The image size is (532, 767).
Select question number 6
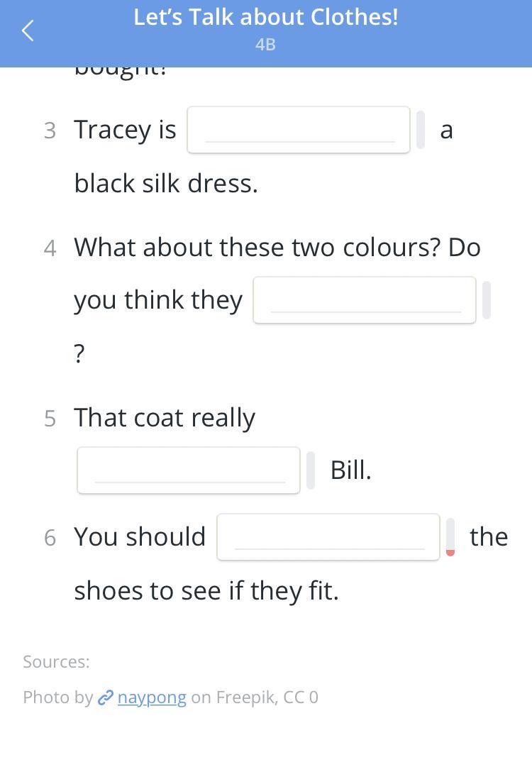(50, 538)
